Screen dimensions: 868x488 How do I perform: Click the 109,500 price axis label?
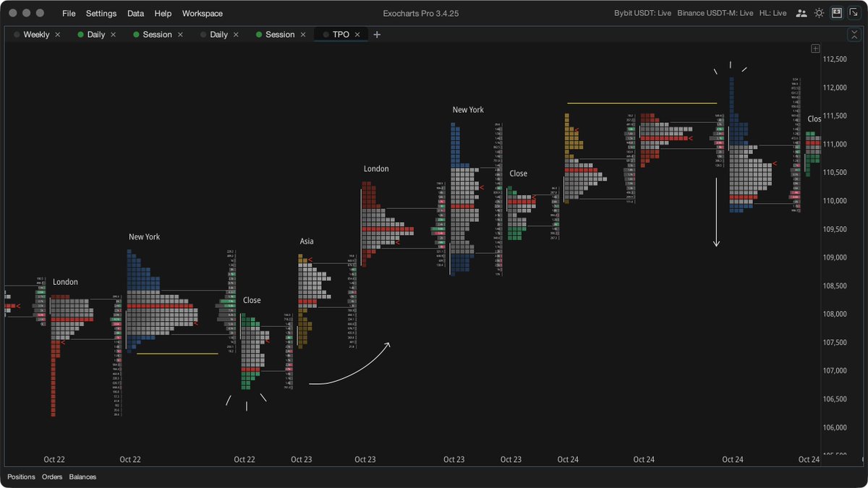point(835,229)
